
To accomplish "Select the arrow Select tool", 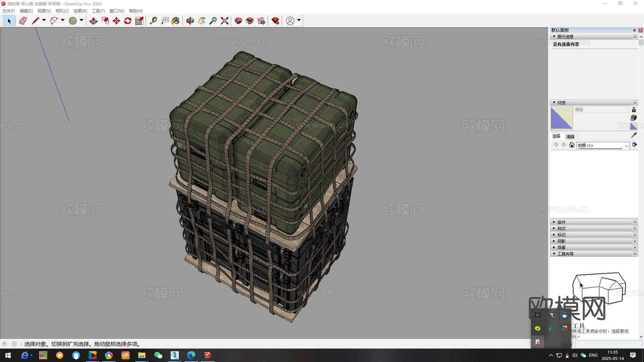I will pyautogui.click(x=9, y=21).
